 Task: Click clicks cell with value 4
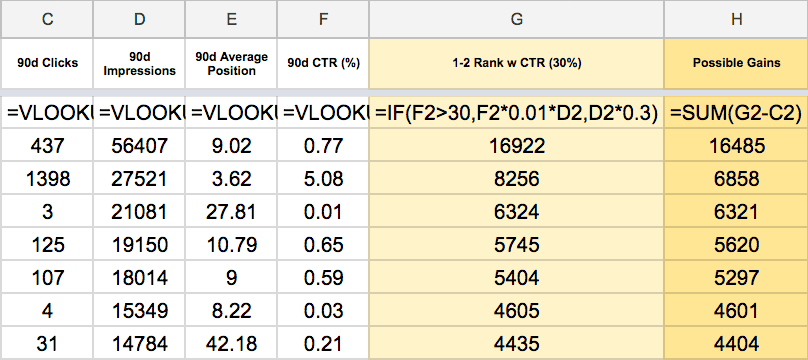[x=47, y=310]
